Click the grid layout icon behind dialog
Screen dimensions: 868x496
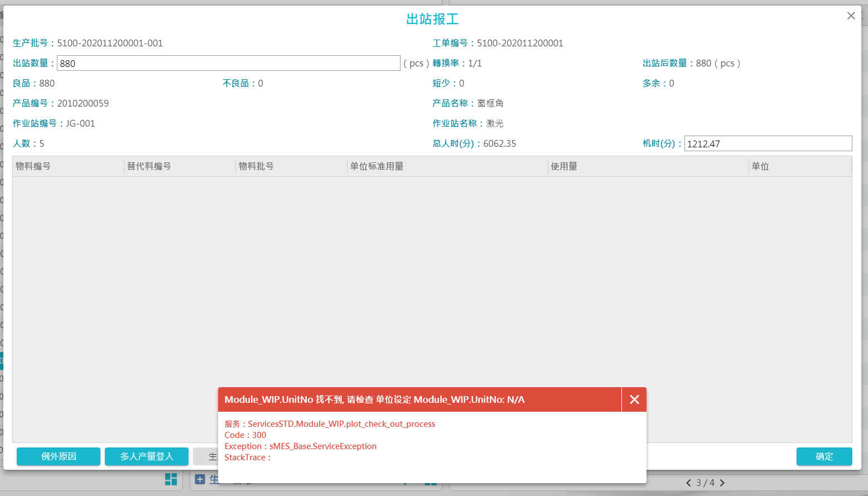click(171, 479)
